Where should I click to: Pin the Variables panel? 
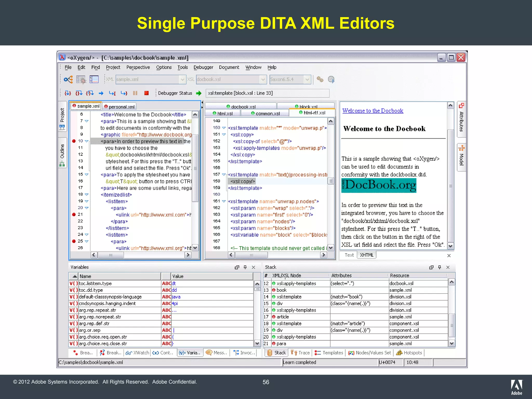245,267
